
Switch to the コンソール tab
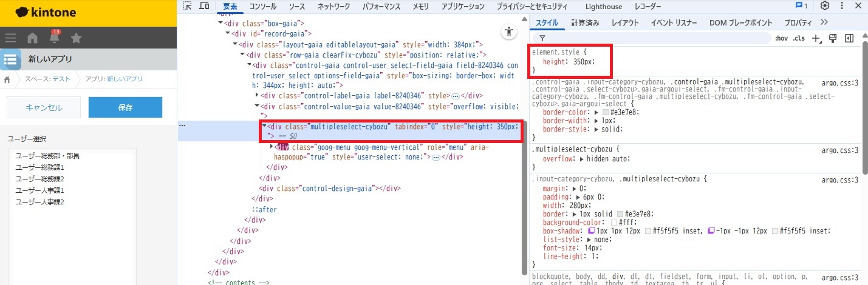click(263, 6)
